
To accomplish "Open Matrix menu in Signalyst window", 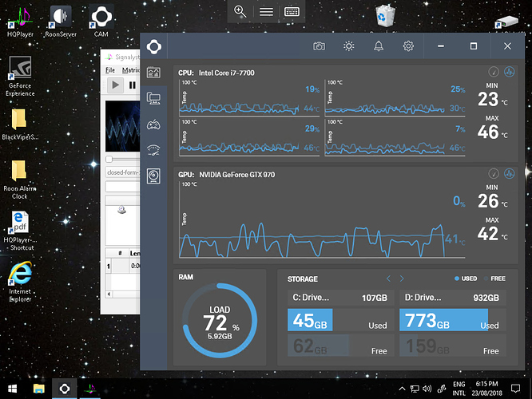I will pyautogui.click(x=130, y=70).
